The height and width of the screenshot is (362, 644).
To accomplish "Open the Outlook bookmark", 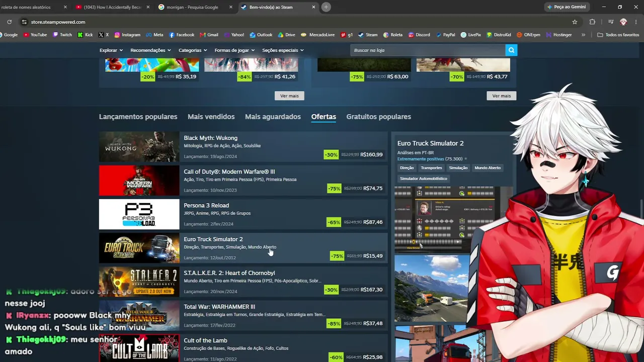I will (261, 35).
